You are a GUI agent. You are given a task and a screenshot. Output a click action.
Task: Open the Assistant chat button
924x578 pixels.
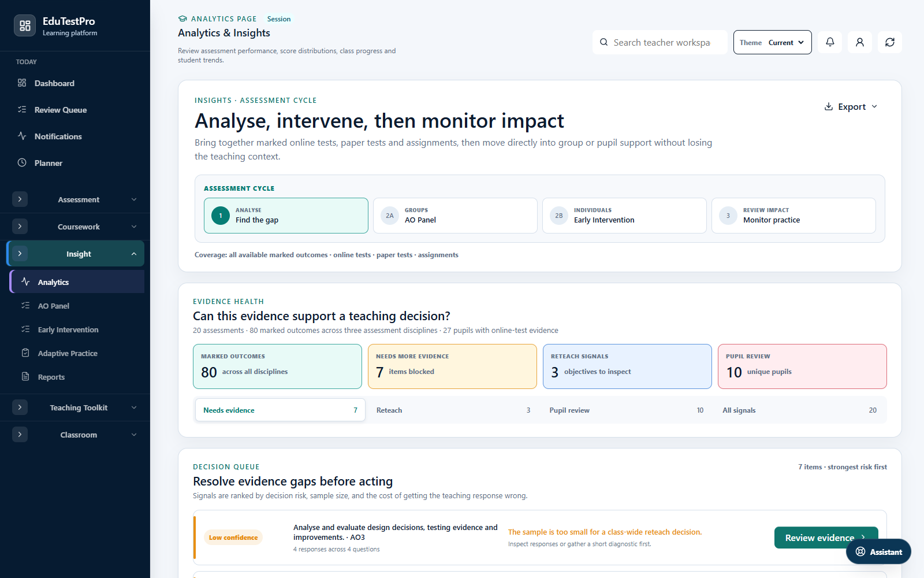(878, 551)
